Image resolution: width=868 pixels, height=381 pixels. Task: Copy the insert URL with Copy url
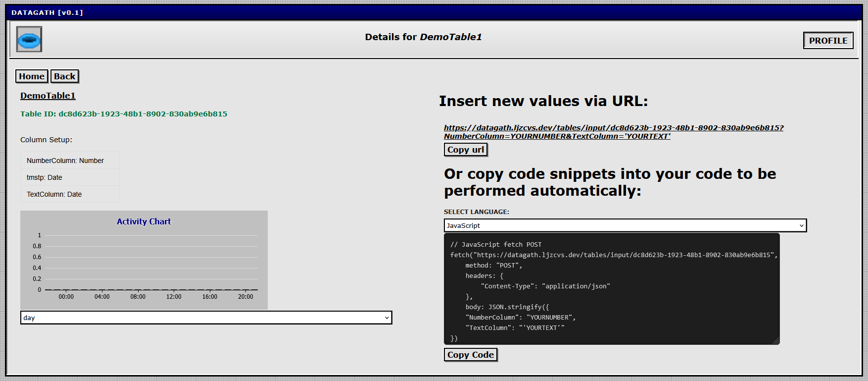coord(466,150)
